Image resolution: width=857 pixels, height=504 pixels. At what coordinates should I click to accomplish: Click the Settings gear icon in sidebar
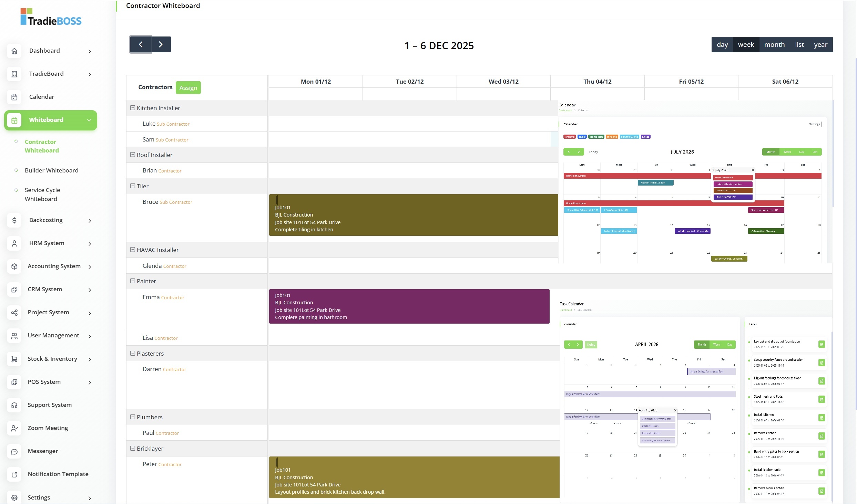pyautogui.click(x=14, y=497)
